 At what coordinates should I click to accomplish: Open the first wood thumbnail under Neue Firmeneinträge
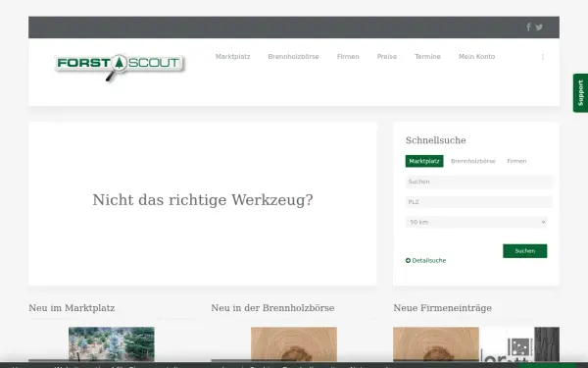[x=436, y=344]
